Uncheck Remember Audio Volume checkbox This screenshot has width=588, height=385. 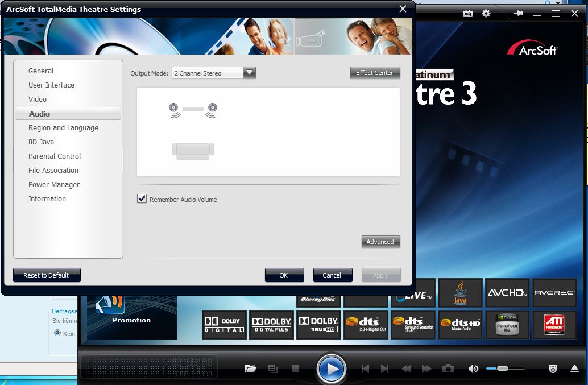(142, 199)
